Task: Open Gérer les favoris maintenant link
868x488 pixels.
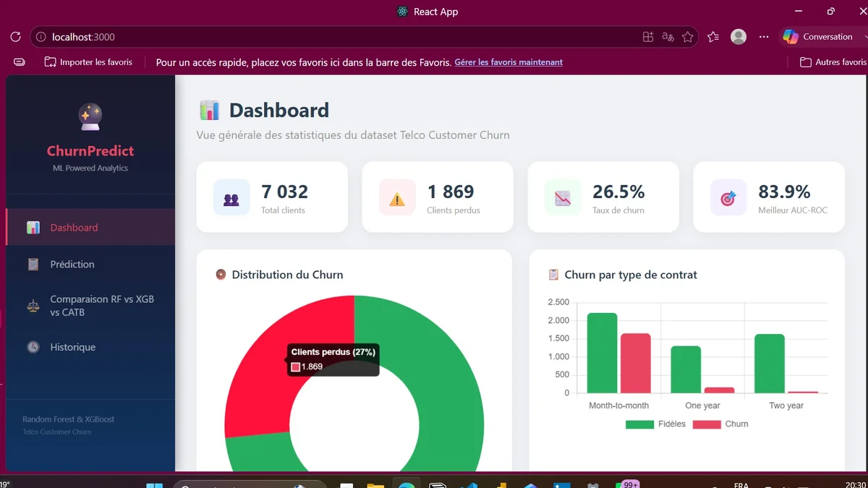Action: point(509,62)
